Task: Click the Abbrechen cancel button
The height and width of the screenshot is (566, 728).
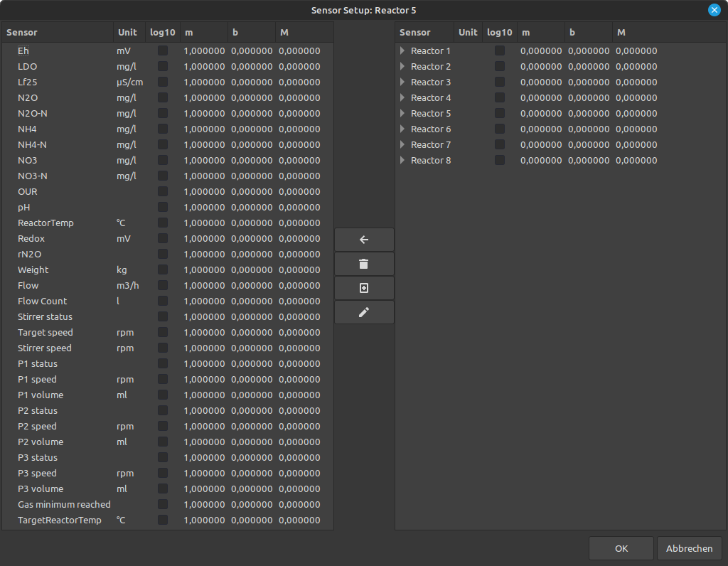Action: [x=689, y=549]
